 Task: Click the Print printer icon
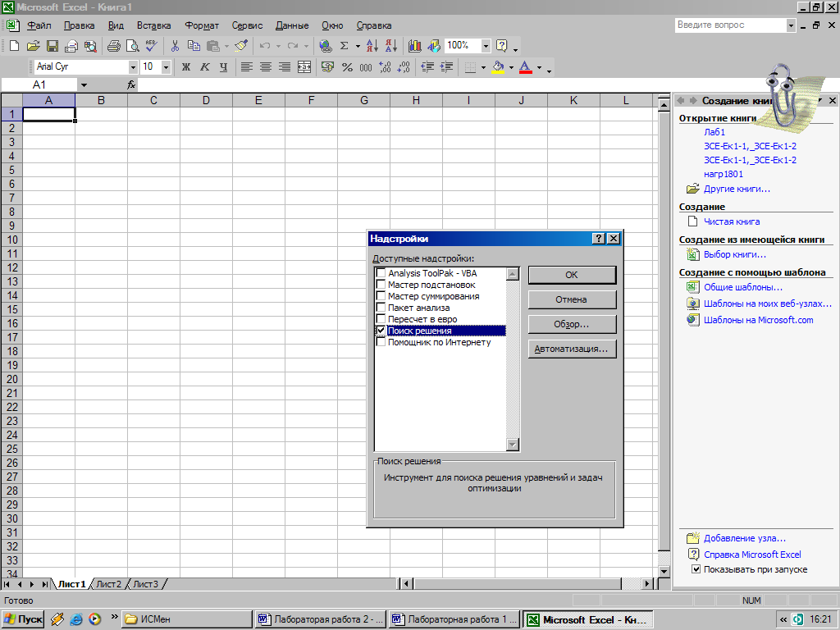(x=113, y=46)
